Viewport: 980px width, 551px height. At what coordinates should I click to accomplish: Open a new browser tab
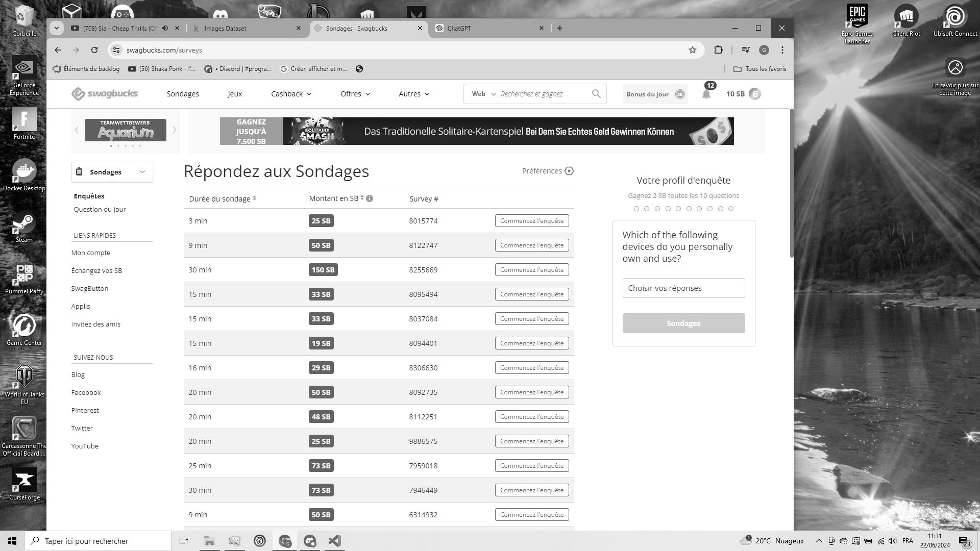560,28
